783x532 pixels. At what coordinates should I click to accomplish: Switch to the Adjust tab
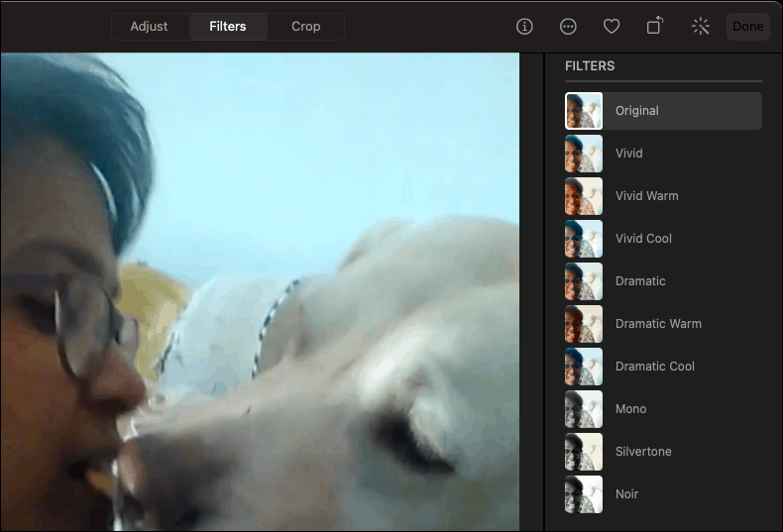click(149, 27)
